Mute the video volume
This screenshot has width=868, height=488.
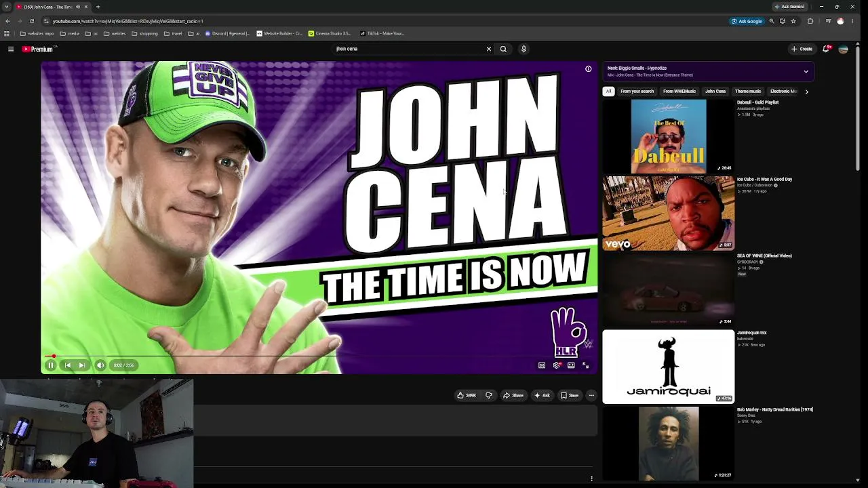pos(100,365)
